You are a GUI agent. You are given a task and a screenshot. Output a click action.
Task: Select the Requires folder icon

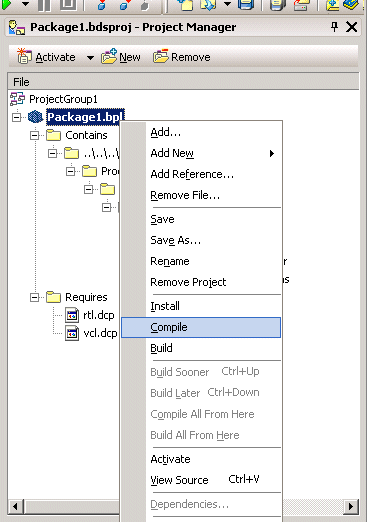[53, 297]
